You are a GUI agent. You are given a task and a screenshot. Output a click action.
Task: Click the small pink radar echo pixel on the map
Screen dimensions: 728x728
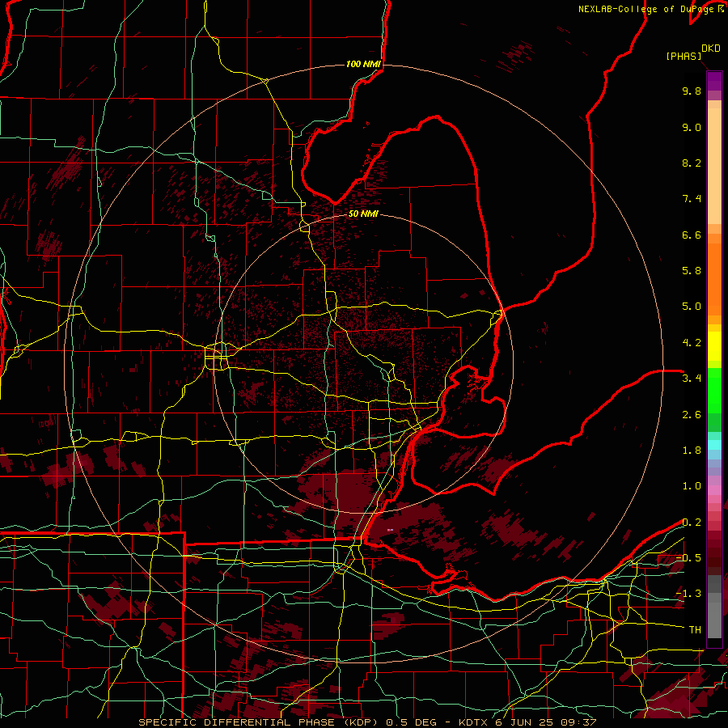(390, 529)
